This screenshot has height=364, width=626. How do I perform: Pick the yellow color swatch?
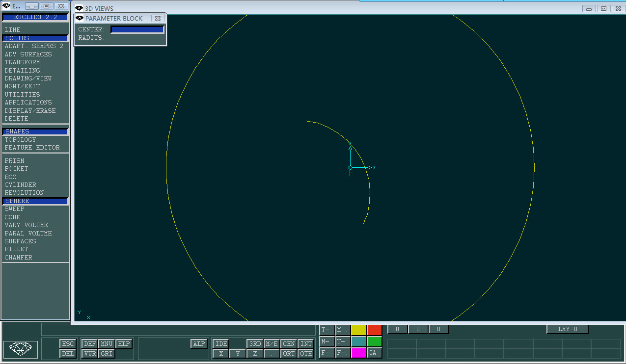coord(358,330)
